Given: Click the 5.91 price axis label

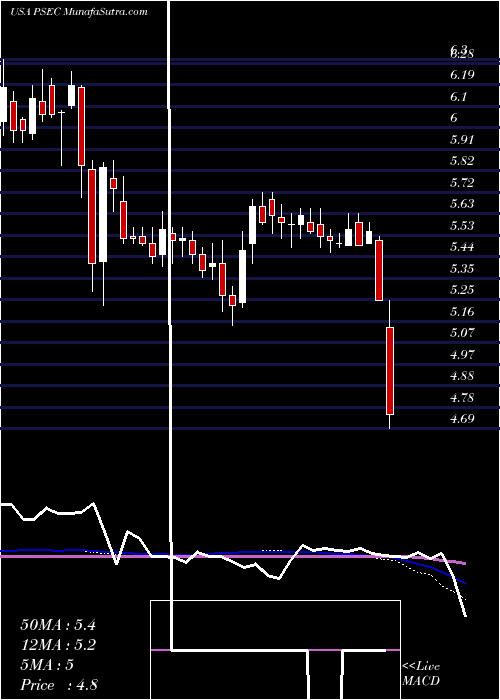Looking at the screenshot, I should tap(462, 140).
